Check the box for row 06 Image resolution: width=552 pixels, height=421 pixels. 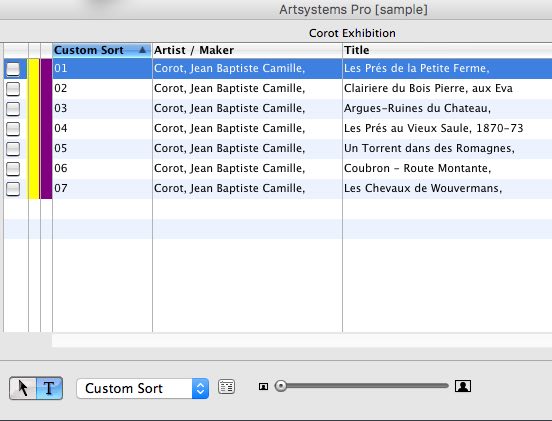coord(13,169)
